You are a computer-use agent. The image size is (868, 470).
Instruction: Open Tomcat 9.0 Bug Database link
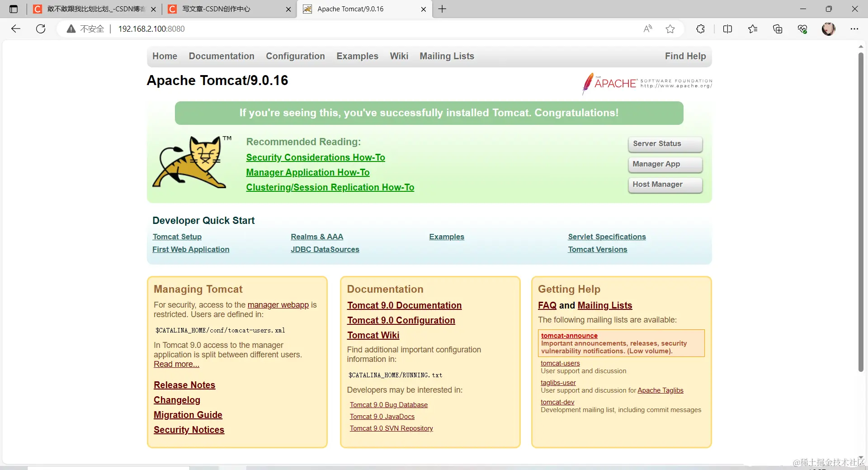pyautogui.click(x=388, y=405)
